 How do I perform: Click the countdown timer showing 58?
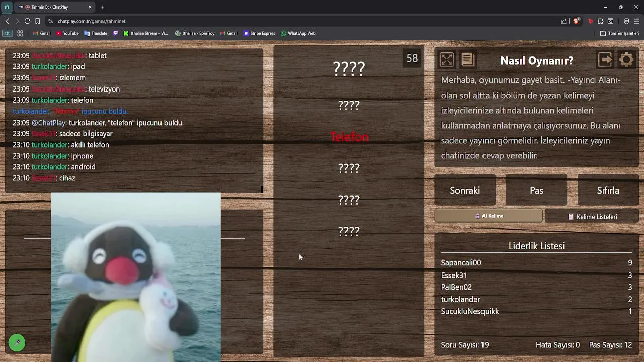coord(412,58)
